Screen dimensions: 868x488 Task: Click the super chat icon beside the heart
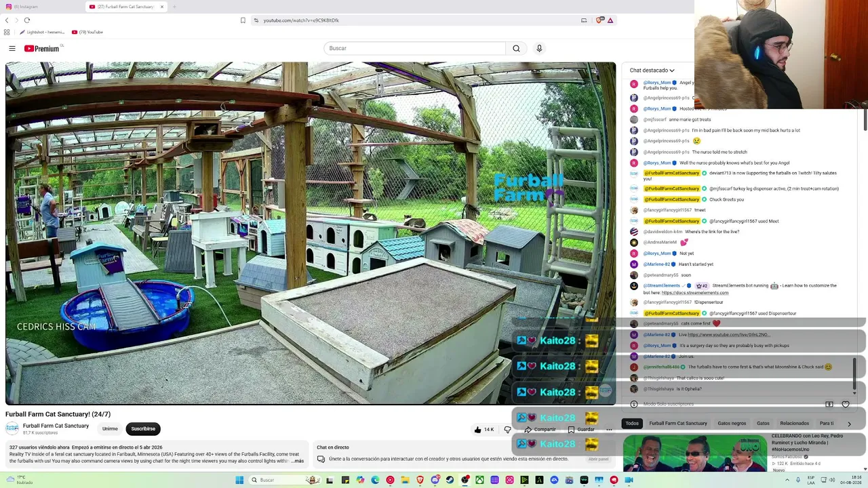[x=829, y=405]
